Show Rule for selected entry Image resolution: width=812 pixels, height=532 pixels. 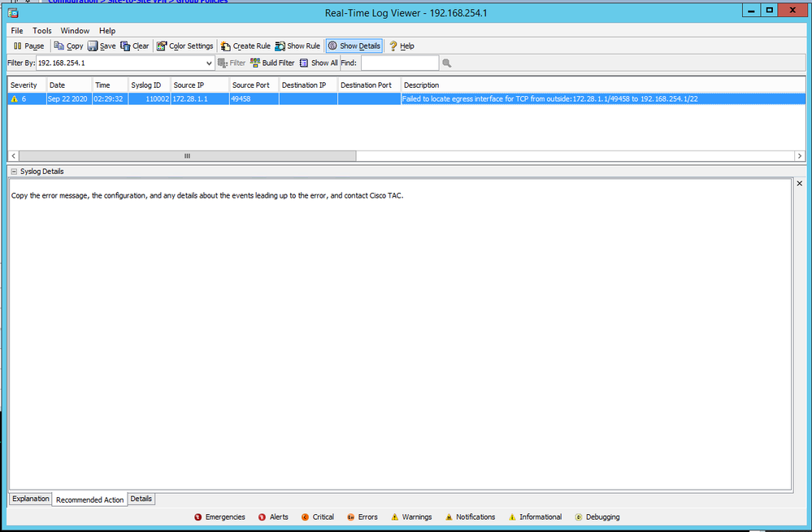tap(297, 46)
